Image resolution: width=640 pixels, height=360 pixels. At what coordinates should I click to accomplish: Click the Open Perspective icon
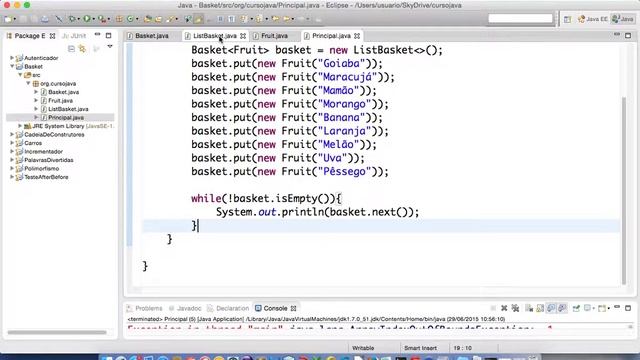pos(567,19)
